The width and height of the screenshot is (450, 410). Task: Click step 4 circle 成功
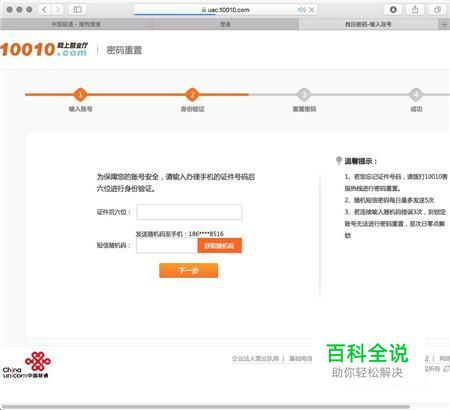point(416,95)
